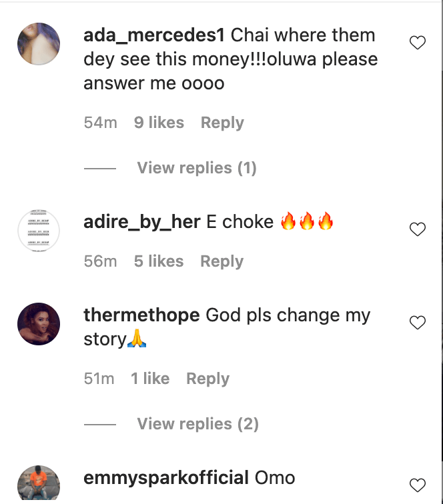This screenshot has width=443, height=504.
Task: Click thermethope's profile photo
Action: pos(39,324)
